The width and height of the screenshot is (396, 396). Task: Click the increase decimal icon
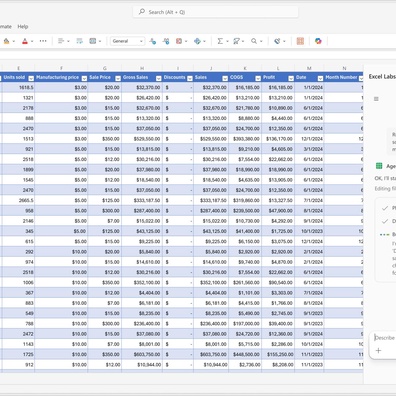[x=166, y=41]
